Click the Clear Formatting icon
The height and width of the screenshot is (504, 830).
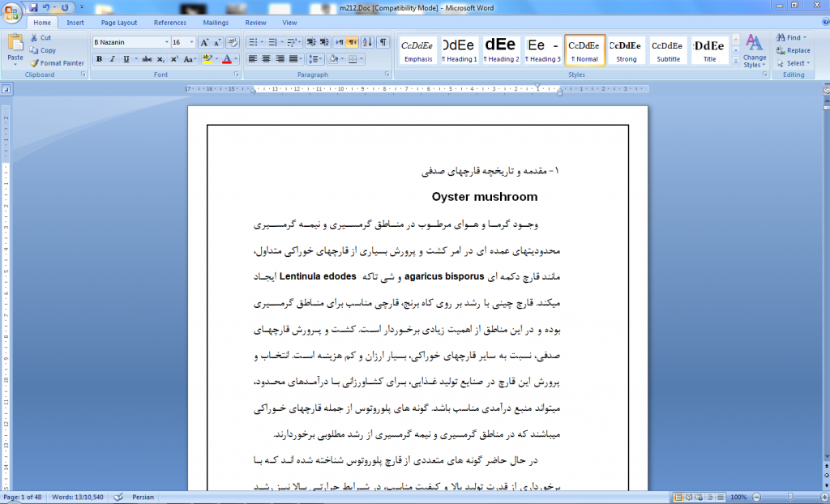point(233,42)
